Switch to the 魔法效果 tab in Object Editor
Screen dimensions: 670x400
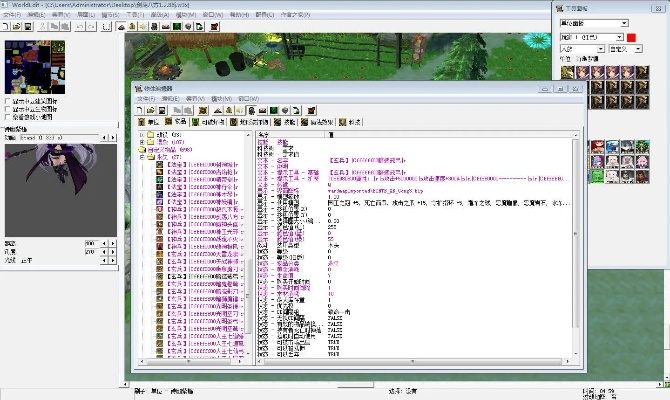point(317,122)
